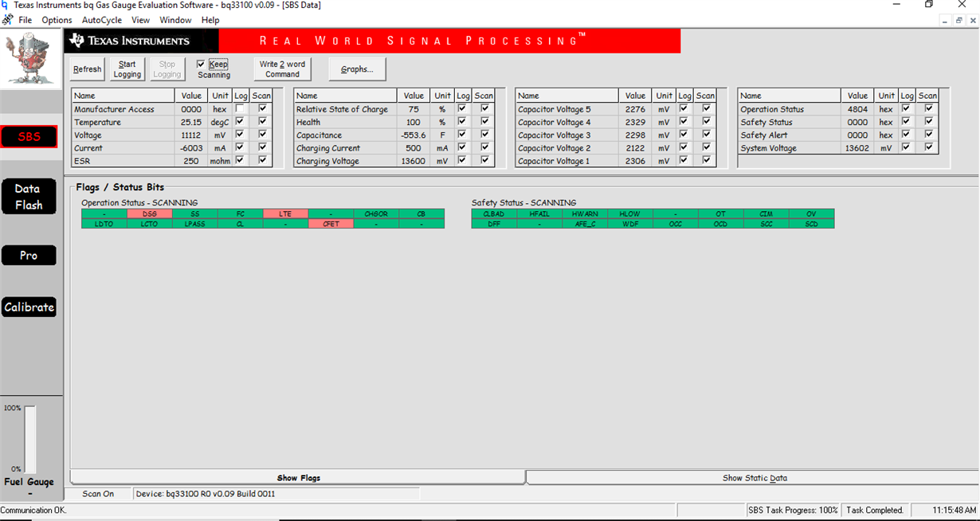The image size is (980, 521).
Task: Toggle Log checkbox for Capacitance
Action: (462, 134)
